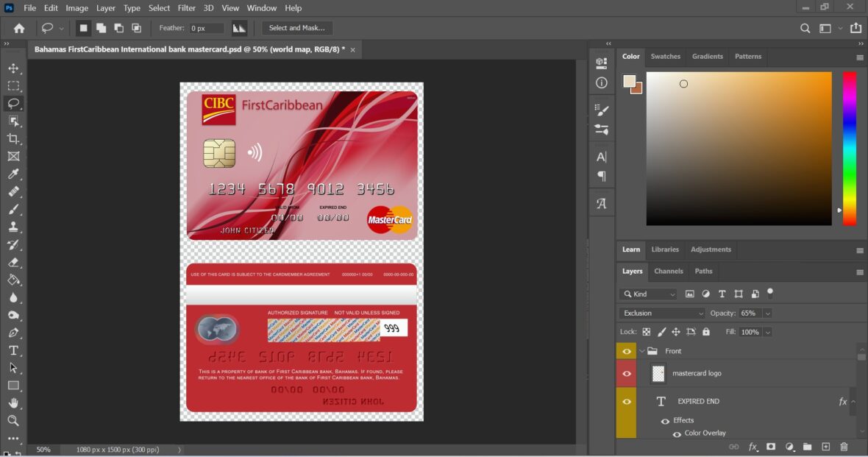
Task: Select the Paint Bucket tool
Action: point(13,280)
